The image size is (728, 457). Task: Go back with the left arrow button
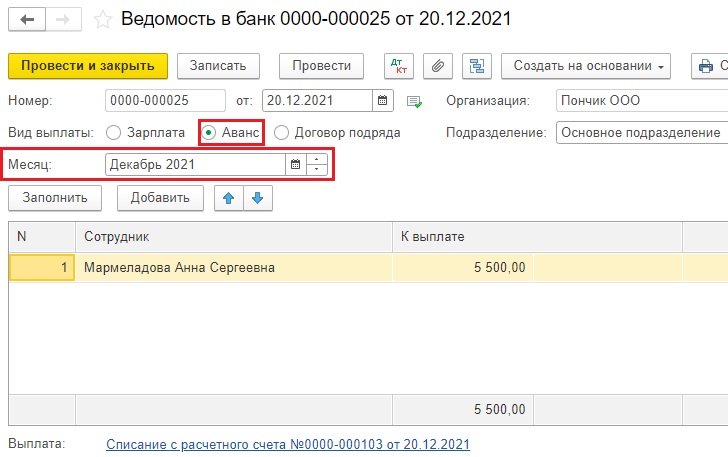coord(27,20)
